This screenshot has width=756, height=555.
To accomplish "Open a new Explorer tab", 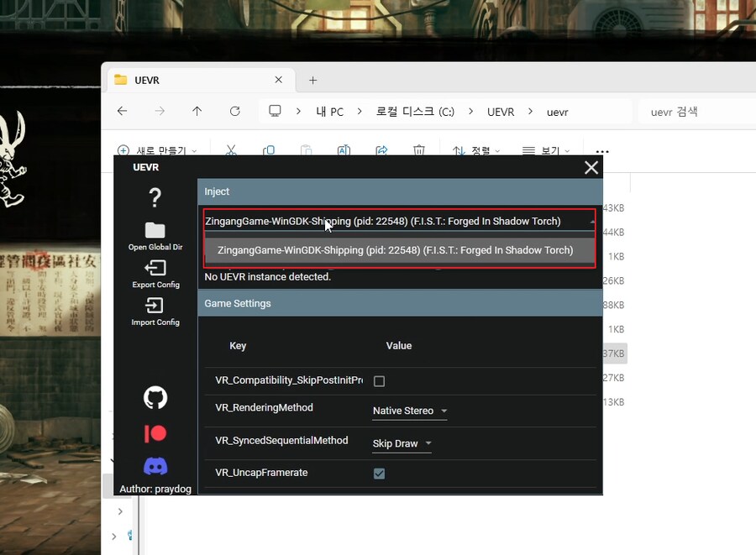I will coord(313,81).
